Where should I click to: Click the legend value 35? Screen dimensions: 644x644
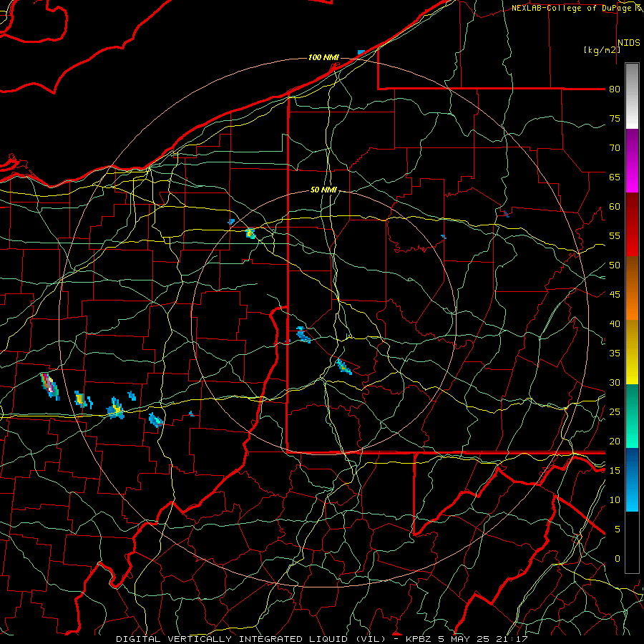(615, 353)
